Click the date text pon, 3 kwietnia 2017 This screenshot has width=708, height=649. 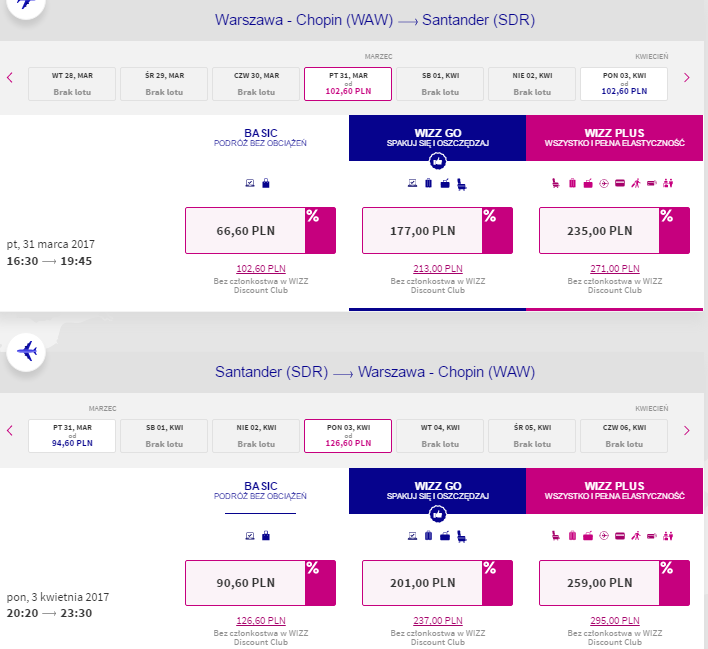pos(58,597)
